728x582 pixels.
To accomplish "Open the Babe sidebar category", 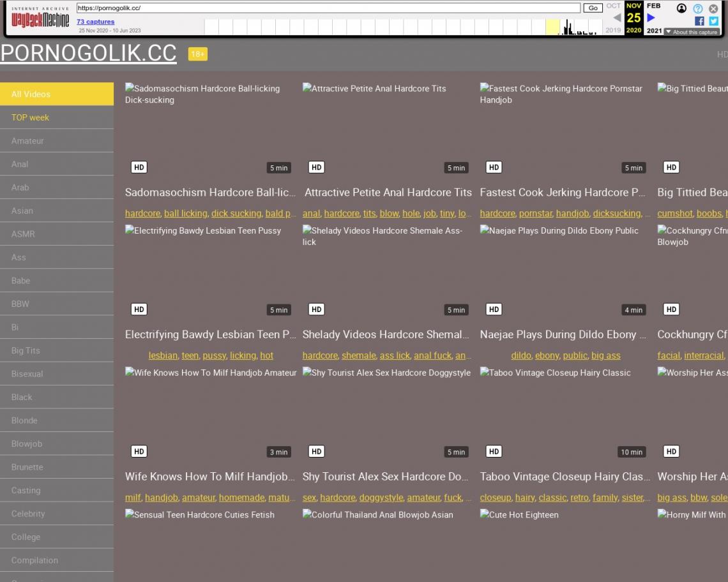I will coord(57,281).
